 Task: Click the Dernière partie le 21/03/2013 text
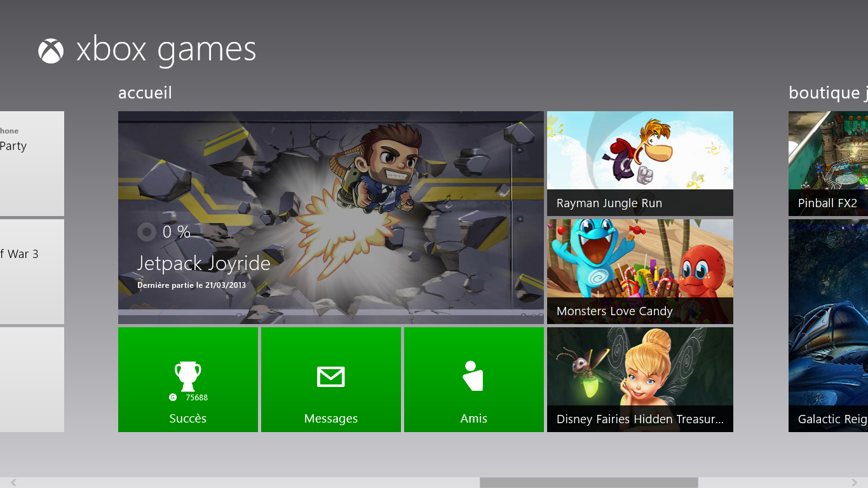click(x=192, y=285)
